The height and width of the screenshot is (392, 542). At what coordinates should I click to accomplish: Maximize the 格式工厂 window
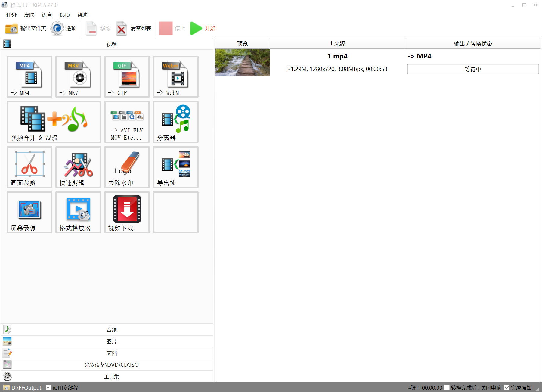[524, 5]
